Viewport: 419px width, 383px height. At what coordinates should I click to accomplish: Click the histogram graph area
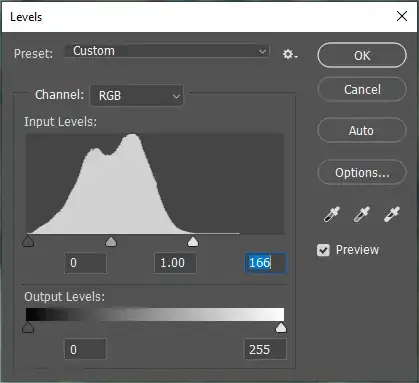pos(155,184)
